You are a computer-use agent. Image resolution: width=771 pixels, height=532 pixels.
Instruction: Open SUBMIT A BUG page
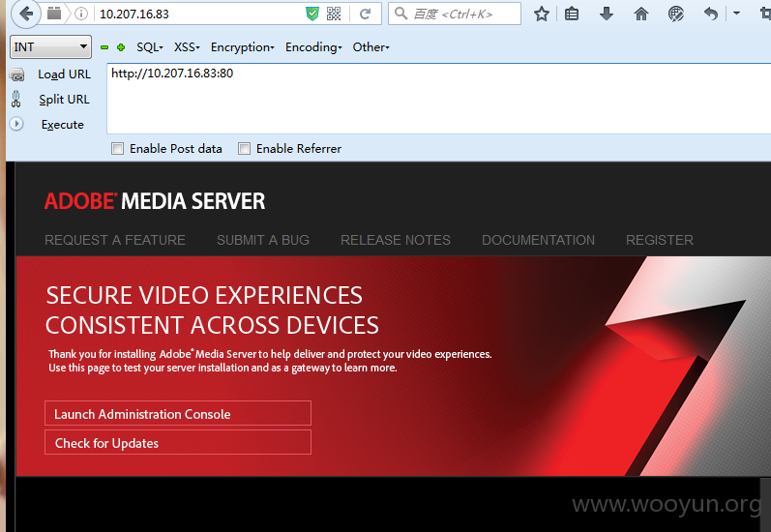263,240
